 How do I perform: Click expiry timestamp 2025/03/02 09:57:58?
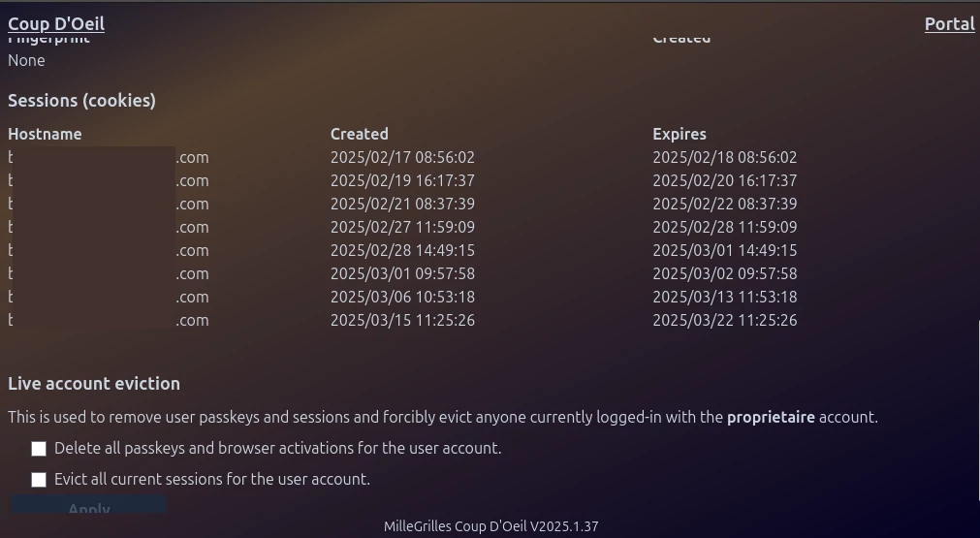pos(724,273)
